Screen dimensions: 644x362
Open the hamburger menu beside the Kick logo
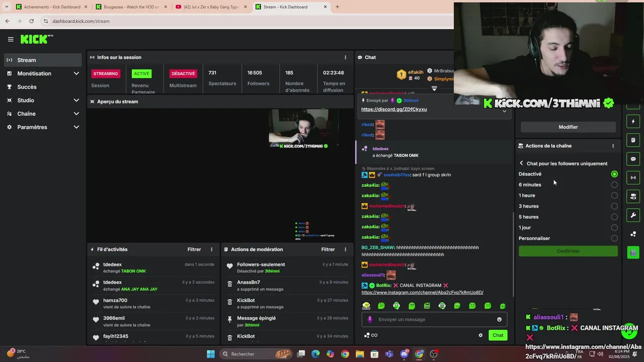(x=11, y=39)
